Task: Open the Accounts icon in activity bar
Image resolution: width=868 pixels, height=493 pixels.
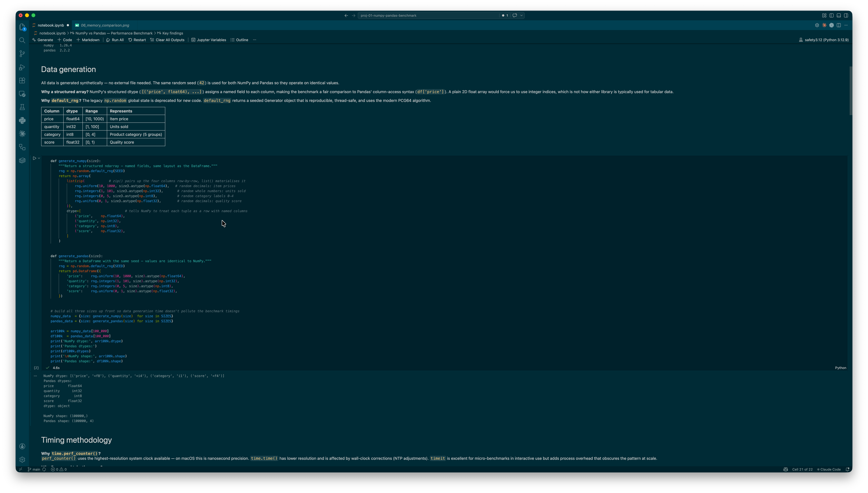Action: point(22,446)
